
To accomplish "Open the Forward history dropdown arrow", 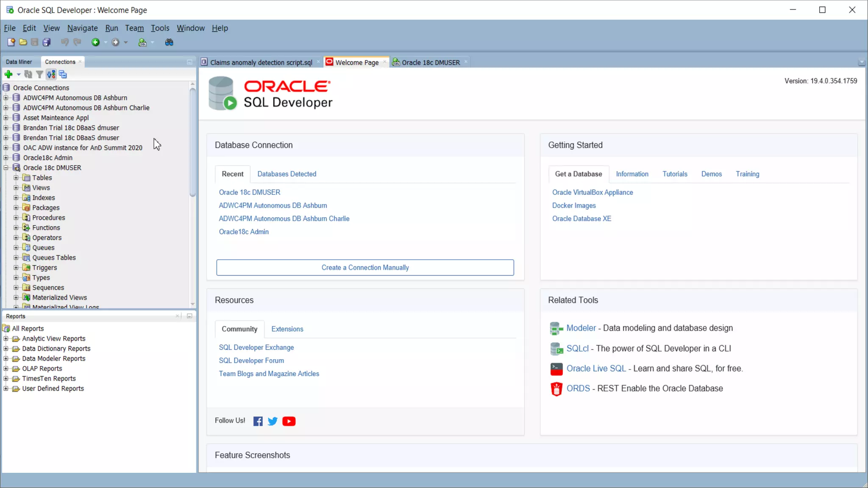I will 125,42.
